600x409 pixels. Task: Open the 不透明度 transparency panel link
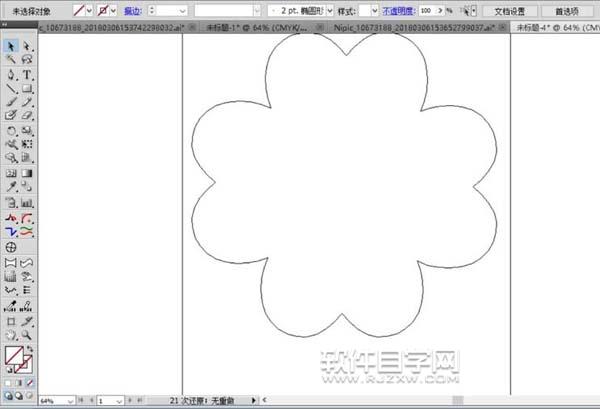click(x=399, y=11)
